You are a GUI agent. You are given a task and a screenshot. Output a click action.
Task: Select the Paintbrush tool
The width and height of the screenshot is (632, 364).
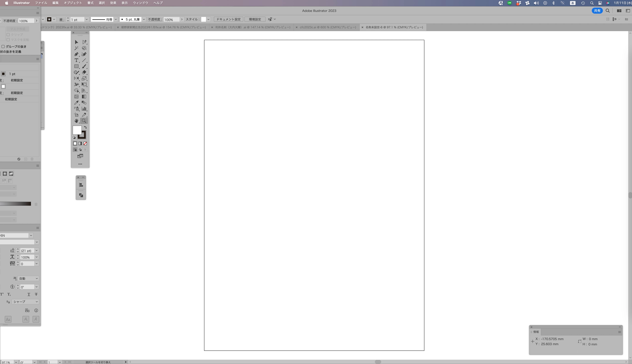(x=84, y=66)
